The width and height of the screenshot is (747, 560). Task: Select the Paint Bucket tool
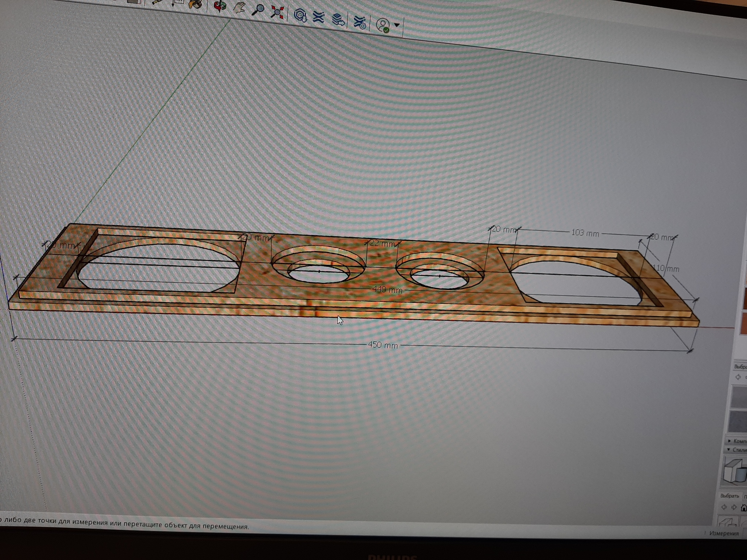(x=195, y=3)
